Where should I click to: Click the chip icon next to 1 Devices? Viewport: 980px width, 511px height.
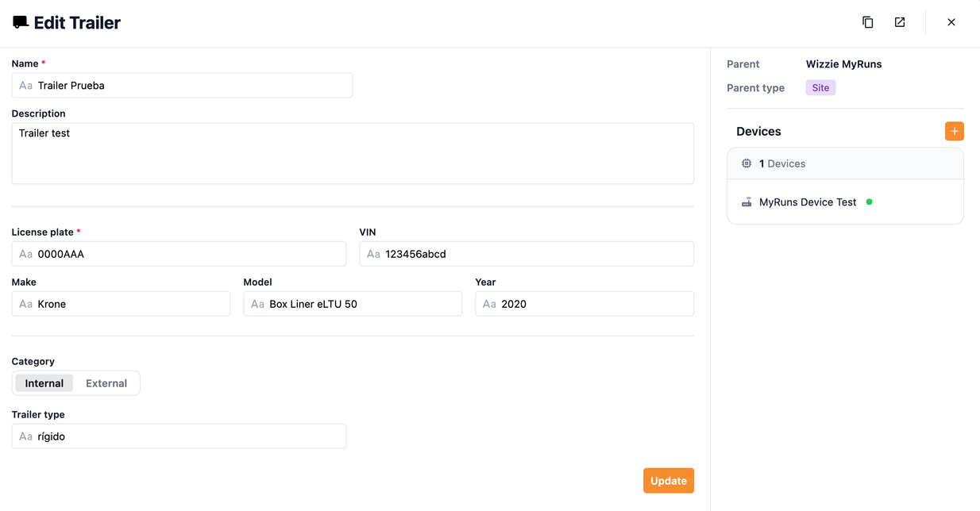[747, 163]
